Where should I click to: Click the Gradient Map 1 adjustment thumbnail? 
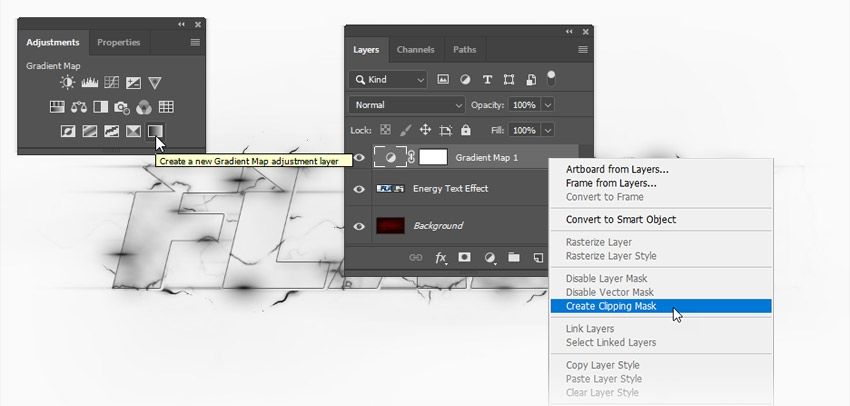click(390, 157)
